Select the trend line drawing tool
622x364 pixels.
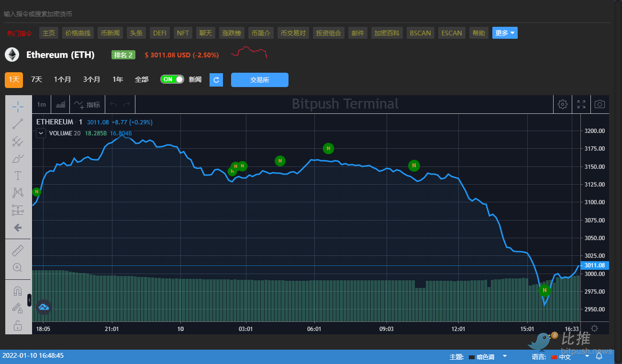point(18,124)
